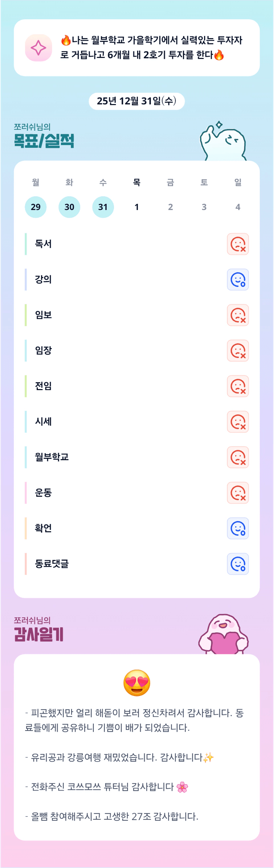This screenshot has height=868, width=274.
Task: Toggle the 독서 status face icon
Action: coord(238,244)
